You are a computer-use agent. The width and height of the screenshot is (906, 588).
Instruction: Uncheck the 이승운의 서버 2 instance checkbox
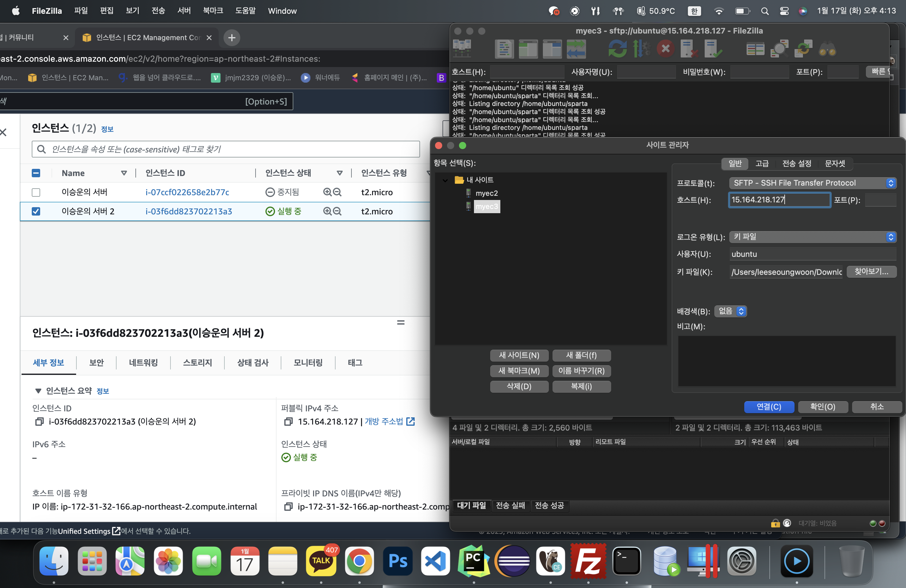(x=36, y=211)
